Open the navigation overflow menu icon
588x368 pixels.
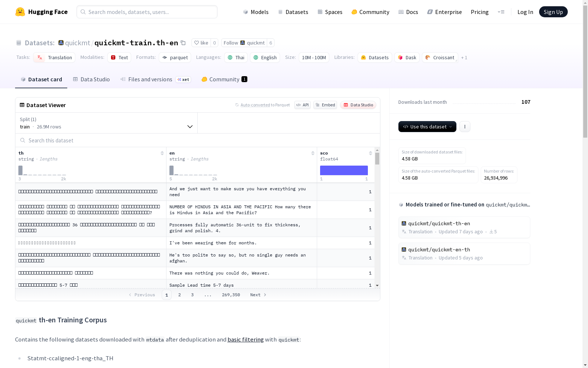pyautogui.click(x=501, y=12)
